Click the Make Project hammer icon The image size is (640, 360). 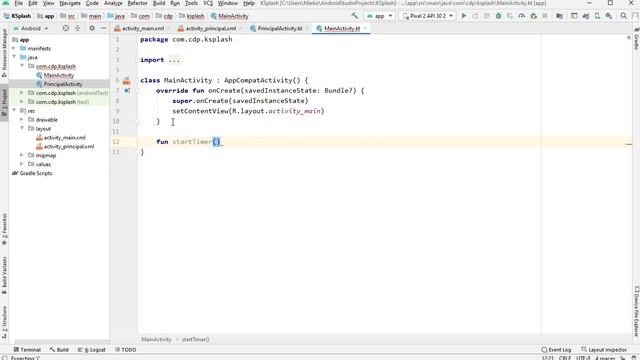354,16
